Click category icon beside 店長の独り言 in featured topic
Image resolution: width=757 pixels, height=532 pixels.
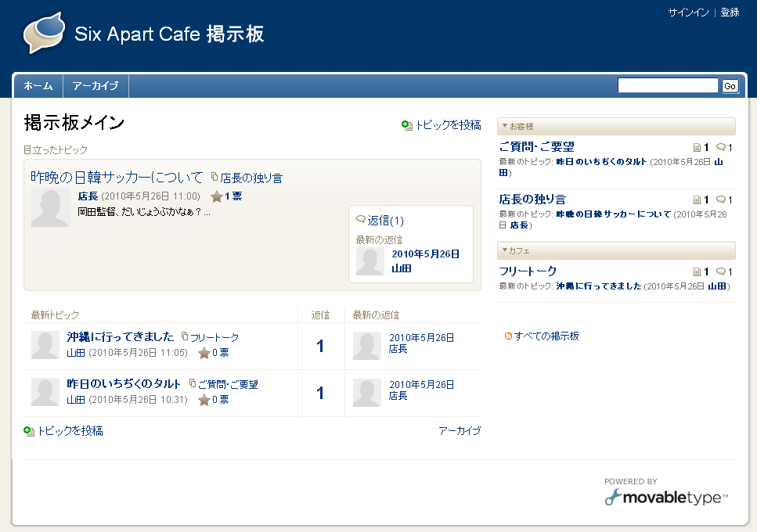coord(214,177)
